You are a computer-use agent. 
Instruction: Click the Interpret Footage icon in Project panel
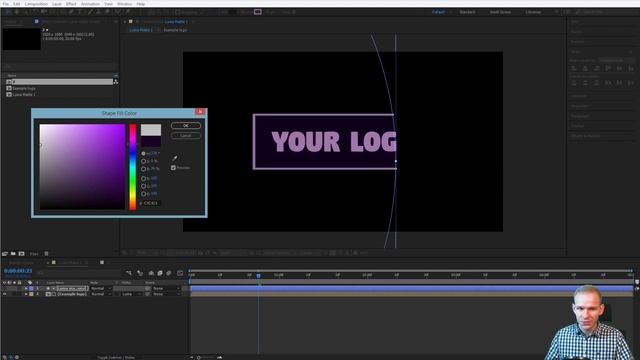click(5, 253)
